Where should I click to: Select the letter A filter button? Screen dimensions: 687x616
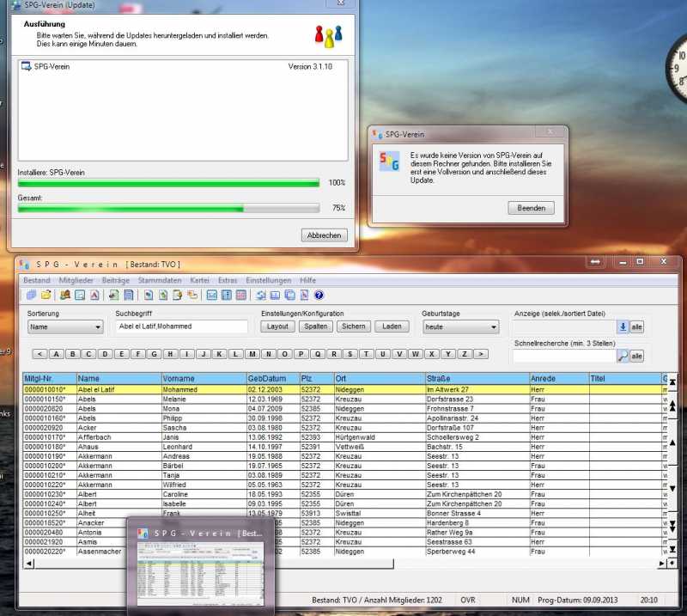click(56, 354)
